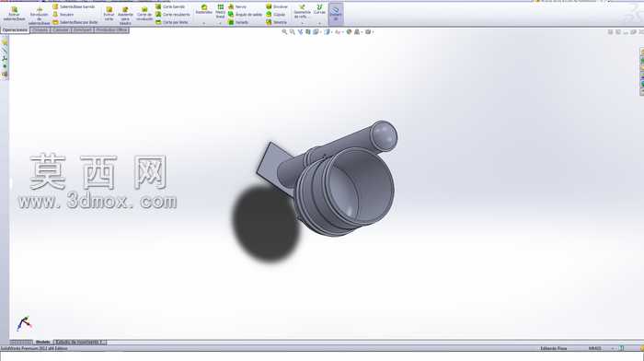644x361 pixels.
Task: Switch to the Calcular tab
Action: coord(61,30)
